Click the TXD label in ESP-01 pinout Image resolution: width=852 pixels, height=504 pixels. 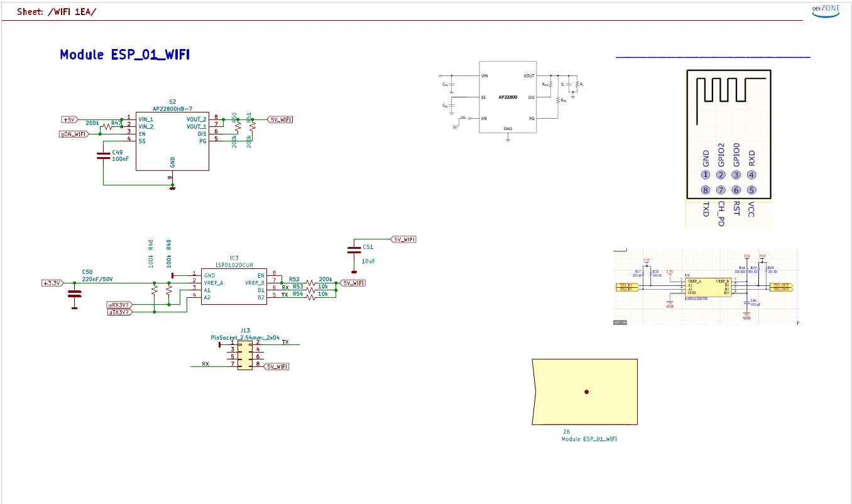[706, 210]
